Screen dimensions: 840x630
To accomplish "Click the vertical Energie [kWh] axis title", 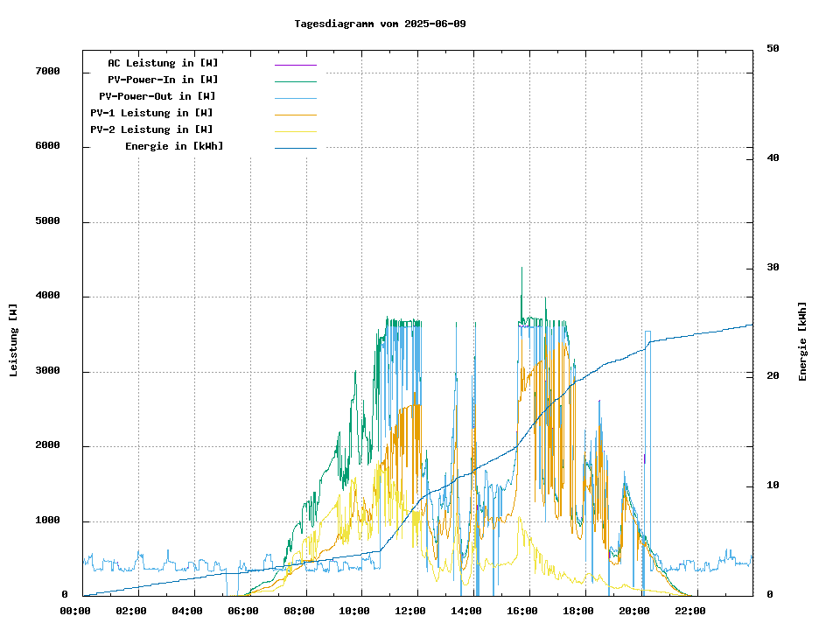I will click(x=802, y=341).
